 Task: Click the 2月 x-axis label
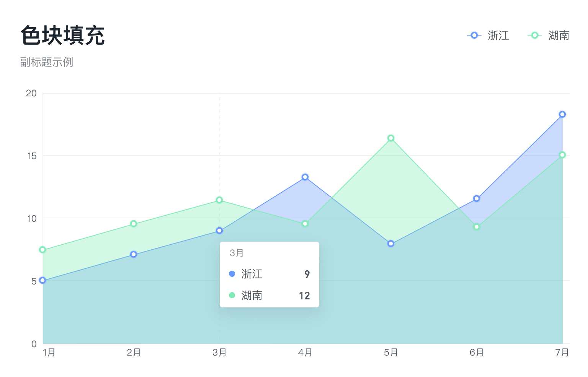(134, 352)
